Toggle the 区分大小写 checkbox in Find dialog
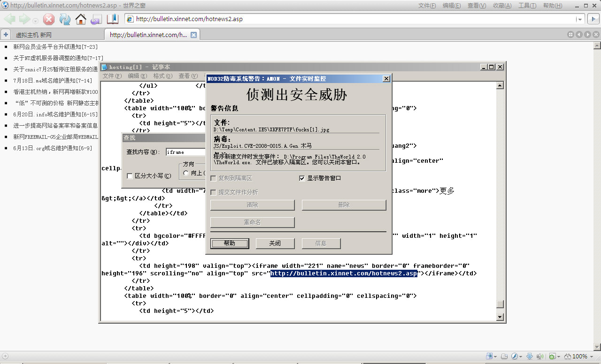Image resolution: width=601 pixels, height=364 pixels. pyautogui.click(x=130, y=176)
